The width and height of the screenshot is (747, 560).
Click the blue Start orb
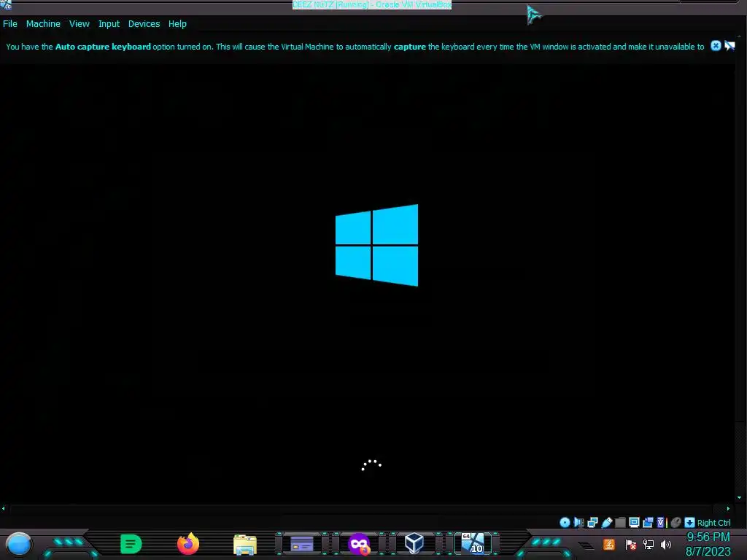(18, 544)
